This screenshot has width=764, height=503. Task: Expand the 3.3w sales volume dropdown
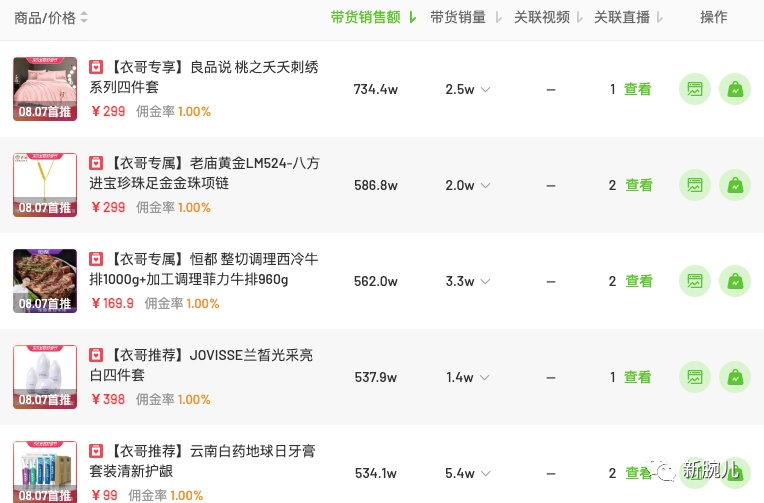click(485, 281)
